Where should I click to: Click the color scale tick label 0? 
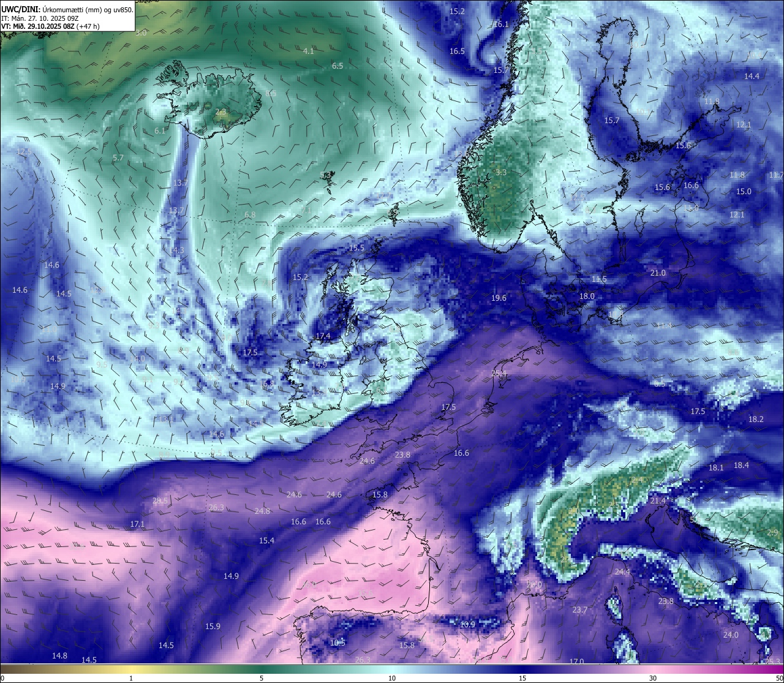(2, 678)
